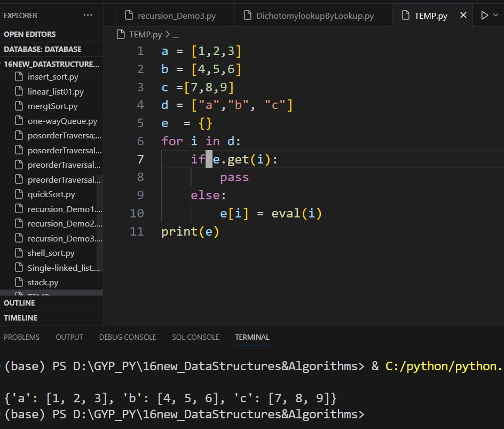Switch to the DichotomylookupByLookup.py tab

[315, 15]
